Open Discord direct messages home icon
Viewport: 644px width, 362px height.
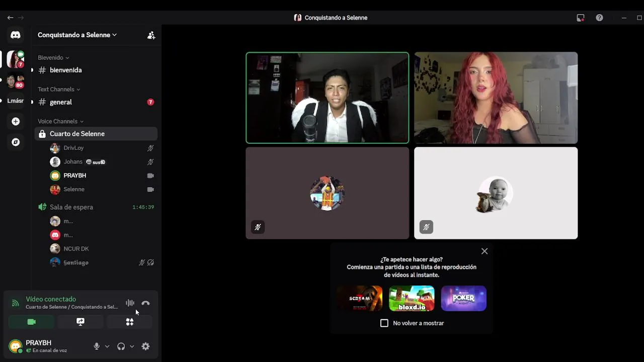[16, 35]
